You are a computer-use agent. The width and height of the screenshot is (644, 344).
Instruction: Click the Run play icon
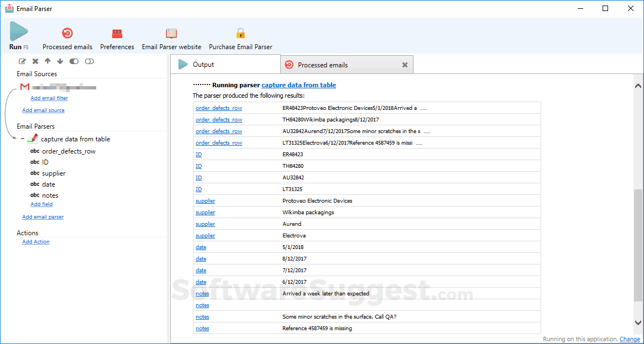[19, 31]
